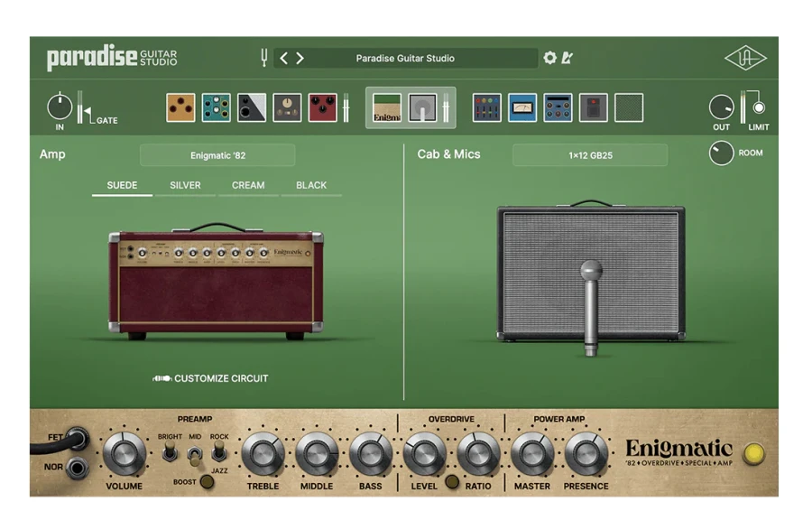Click the ROOM knob
Screen dimensions: 812x520
[x=721, y=153]
